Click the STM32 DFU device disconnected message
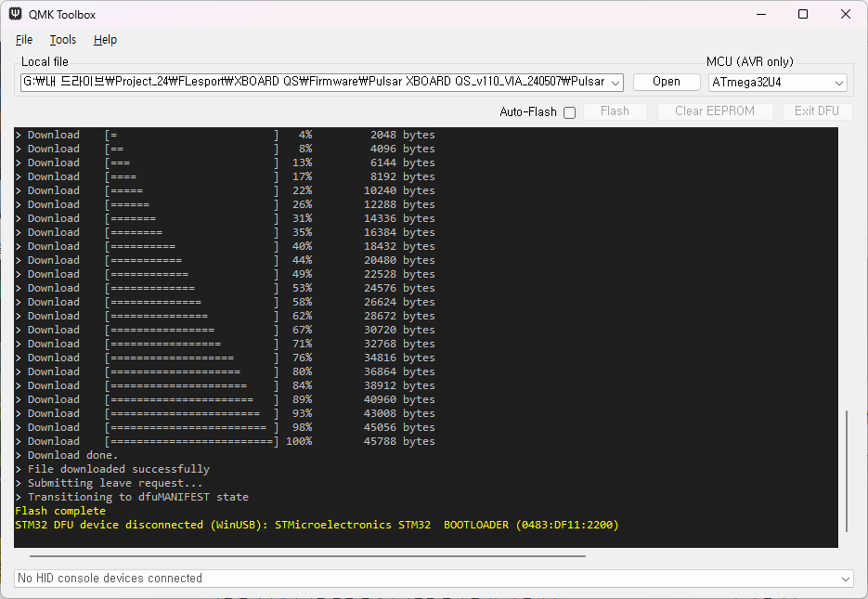 point(316,525)
